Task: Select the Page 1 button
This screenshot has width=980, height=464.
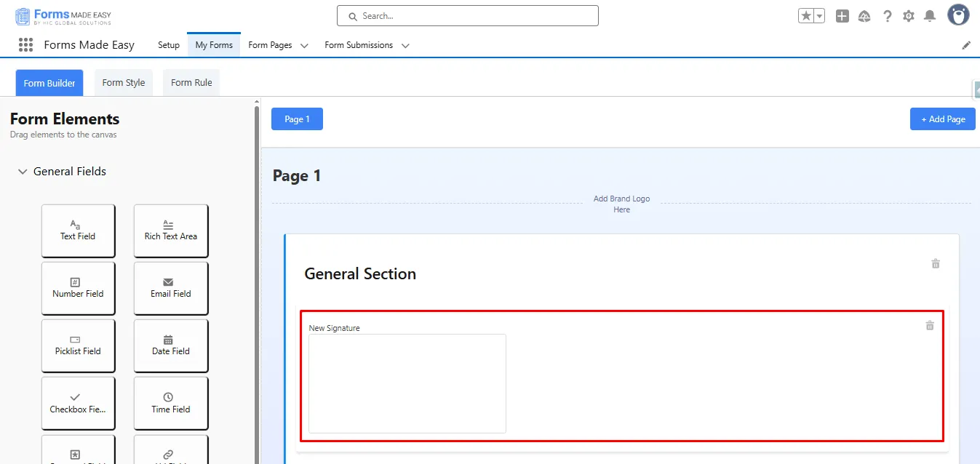Action: click(297, 119)
